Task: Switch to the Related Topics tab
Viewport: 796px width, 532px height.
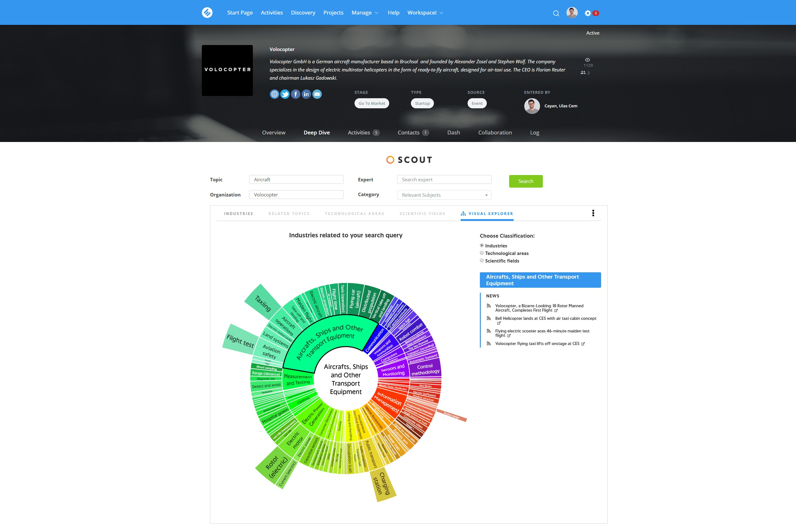Action: click(x=289, y=213)
